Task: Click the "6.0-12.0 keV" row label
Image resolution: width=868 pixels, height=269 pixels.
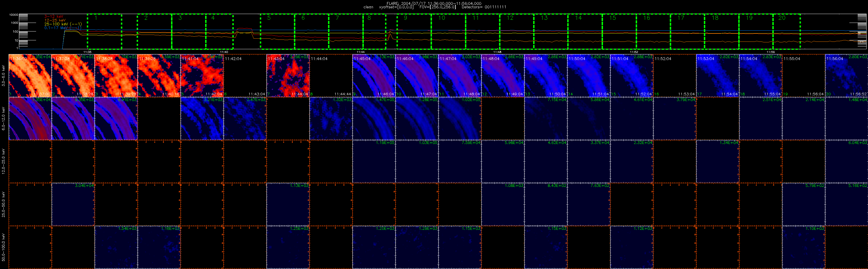Action: coord(4,118)
